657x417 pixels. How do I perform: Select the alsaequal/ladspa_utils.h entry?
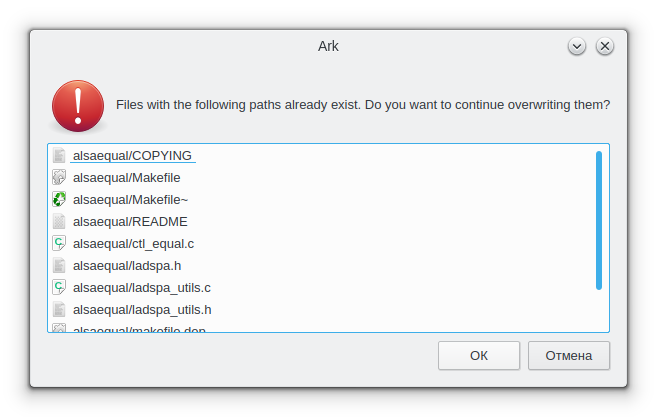point(142,310)
